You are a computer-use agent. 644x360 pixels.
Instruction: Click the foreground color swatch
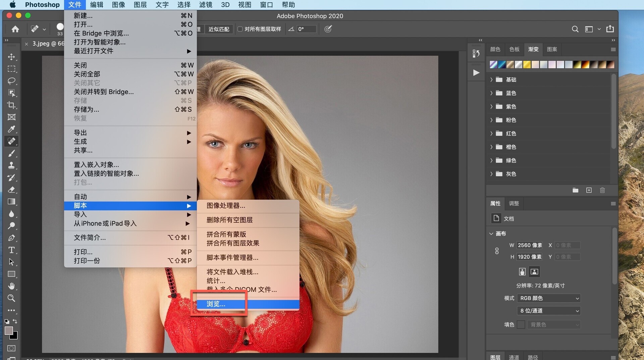coord(9,330)
